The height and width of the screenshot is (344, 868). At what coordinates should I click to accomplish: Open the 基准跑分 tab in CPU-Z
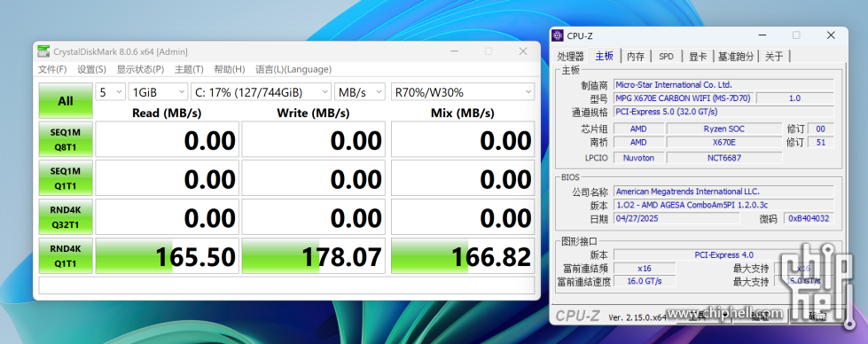click(x=736, y=56)
